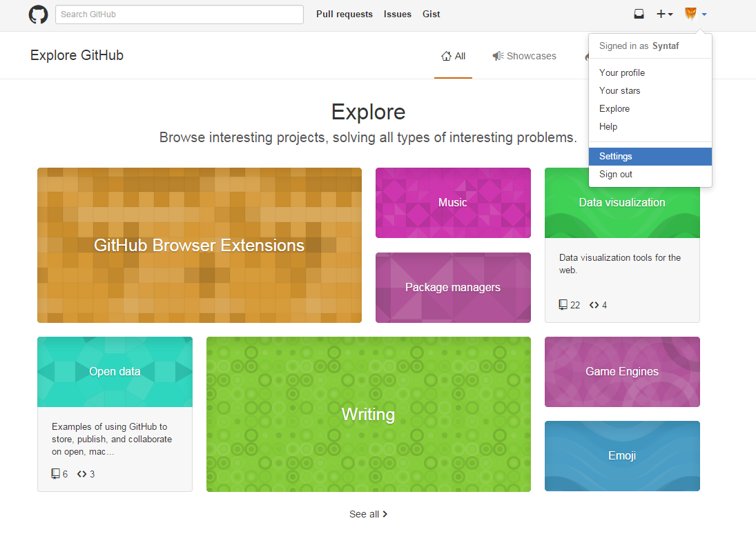
Task: Select Help in the user menu
Action: pos(650,126)
